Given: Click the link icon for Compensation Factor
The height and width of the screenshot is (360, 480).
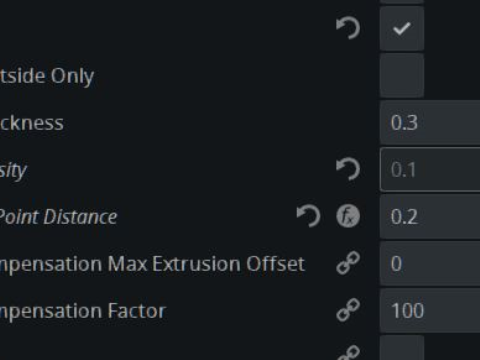Looking at the screenshot, I should tap(348, 310).
